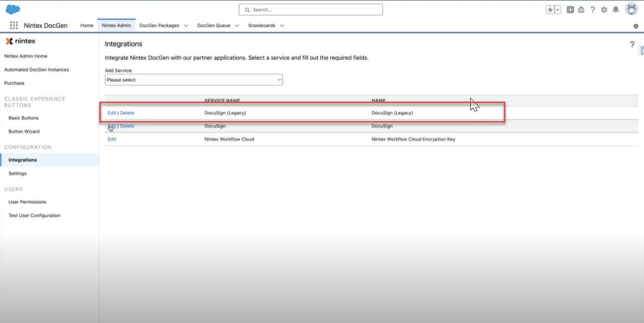Select the Nintex Admin tab
Viewport: 644px width, 323px height.
[116, 26]
